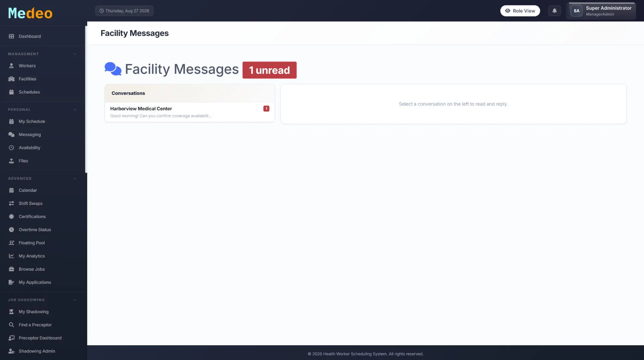Screen dimensions: 644x360
Task: Click the My Schedule calendar-check icon
Action: click(11, 121)
